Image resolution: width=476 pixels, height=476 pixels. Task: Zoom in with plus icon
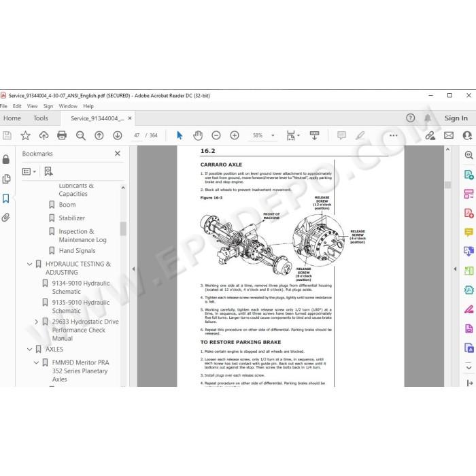[x=235, y=135]
